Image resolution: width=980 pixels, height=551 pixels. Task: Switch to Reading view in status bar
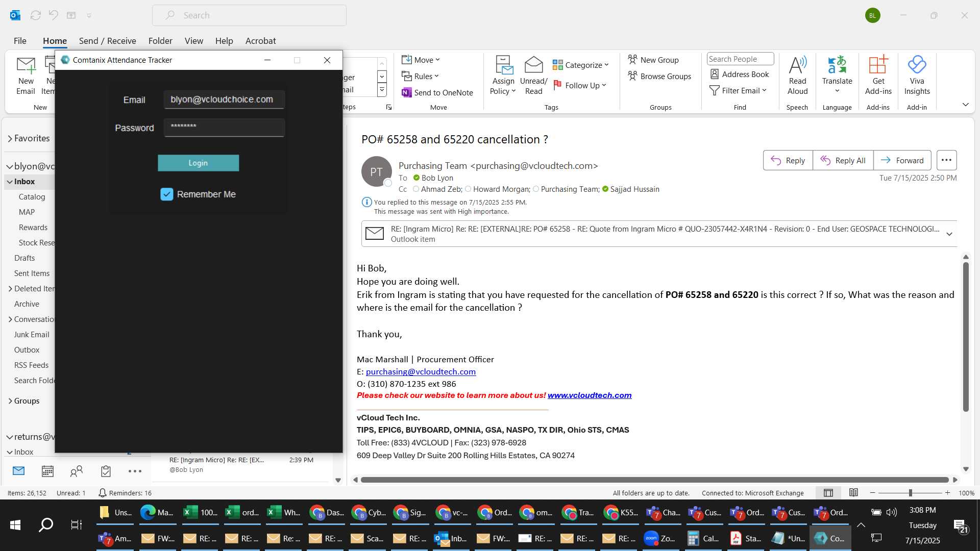853,493
